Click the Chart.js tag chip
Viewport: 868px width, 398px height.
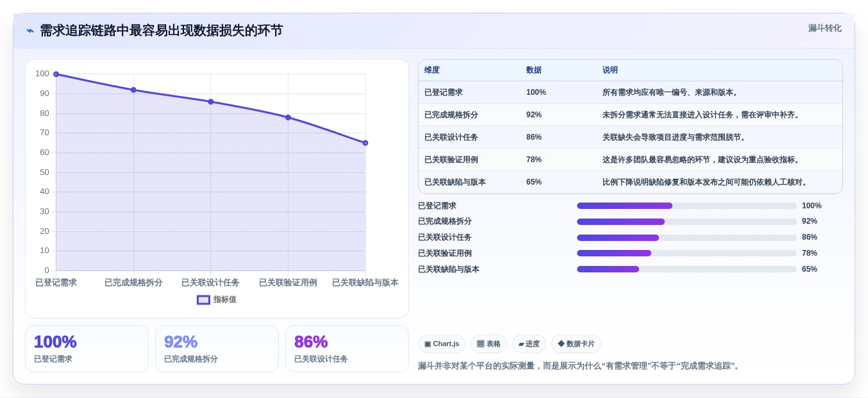coord(442,344)
